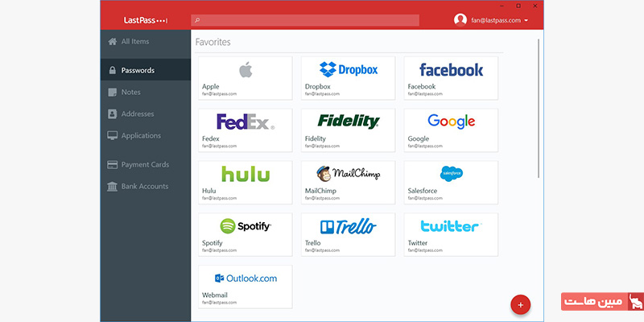This screenshot has height=322, width=644.
Task: Click the Hulu logo
Action: pos(246,174)
